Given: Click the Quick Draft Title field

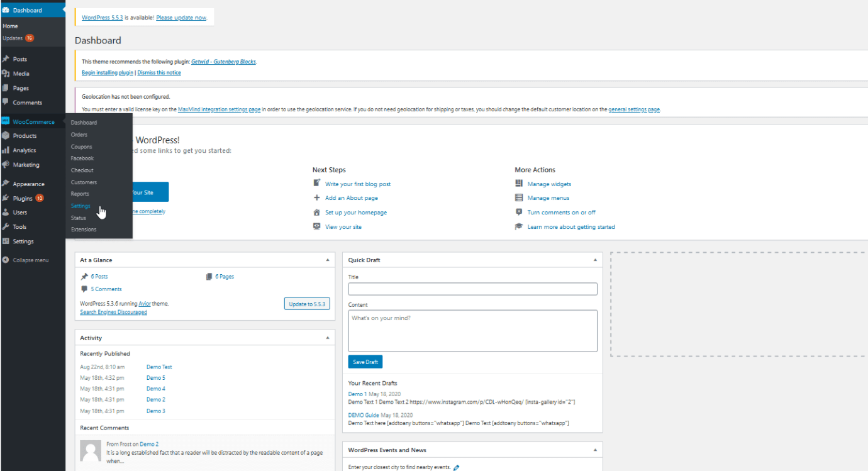Looking at the screenshot, I should [472, 289].
